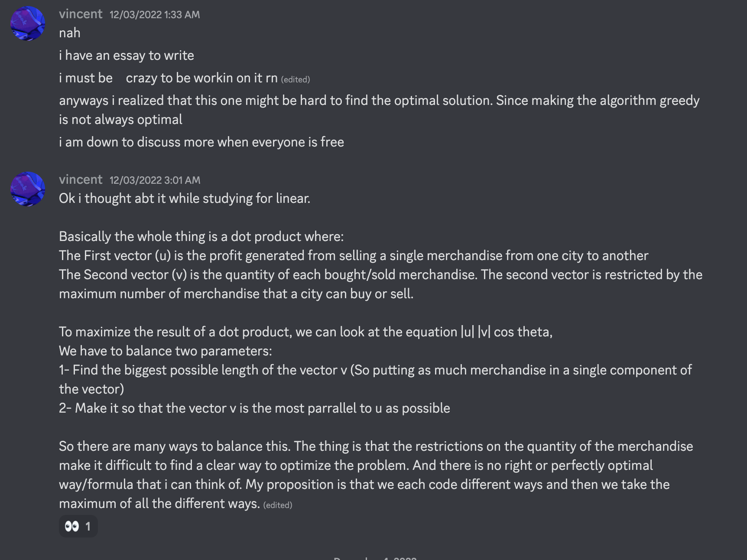
Task: Click vincent's avatar beside the 3:01 AM message
Action: click(28, 189)
